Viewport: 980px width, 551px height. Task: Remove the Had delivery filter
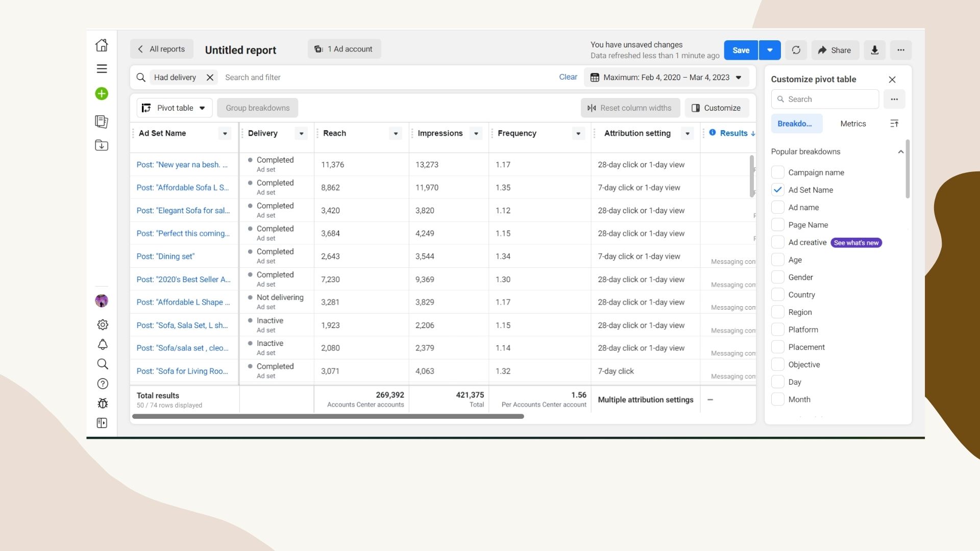210,78
